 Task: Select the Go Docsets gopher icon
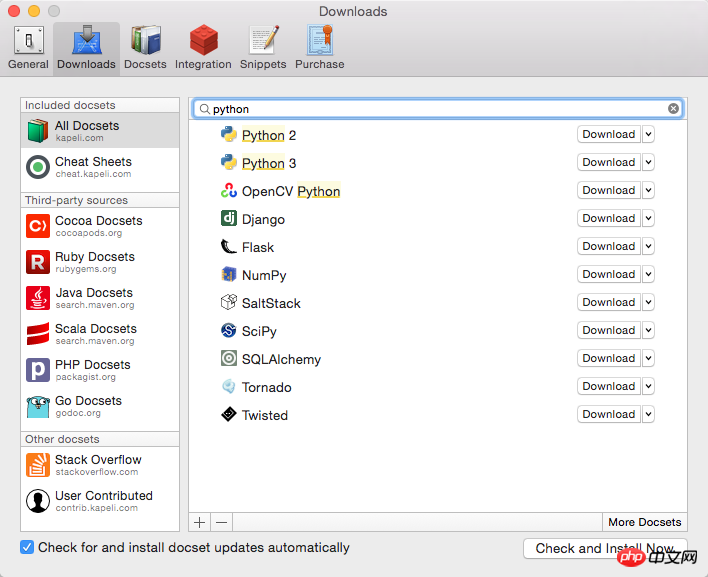click(37, 406)
